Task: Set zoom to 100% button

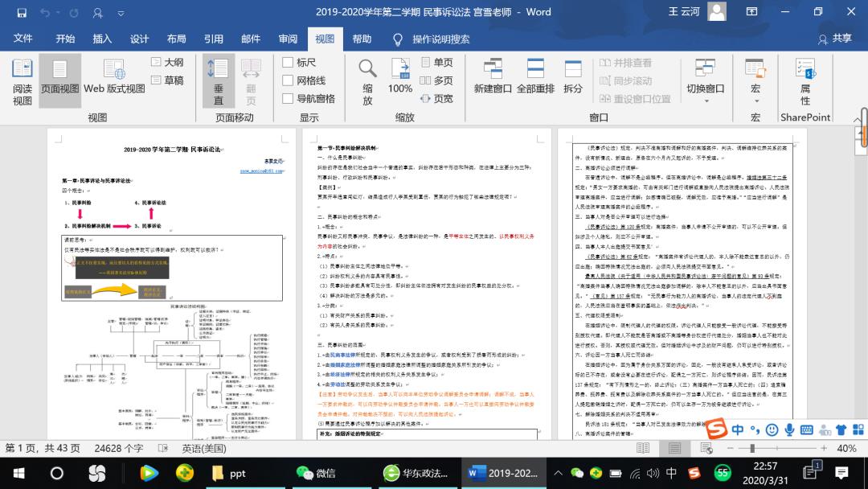Action: pyautogui.click(x=400, y=81)
